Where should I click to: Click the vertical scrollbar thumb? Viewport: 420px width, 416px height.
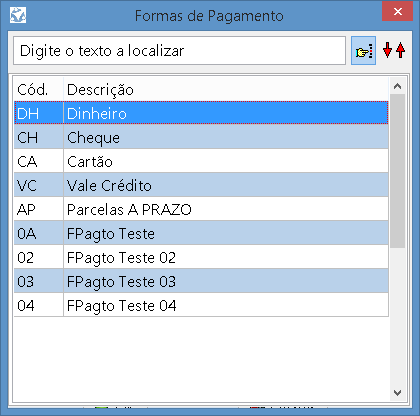(397, 171)
